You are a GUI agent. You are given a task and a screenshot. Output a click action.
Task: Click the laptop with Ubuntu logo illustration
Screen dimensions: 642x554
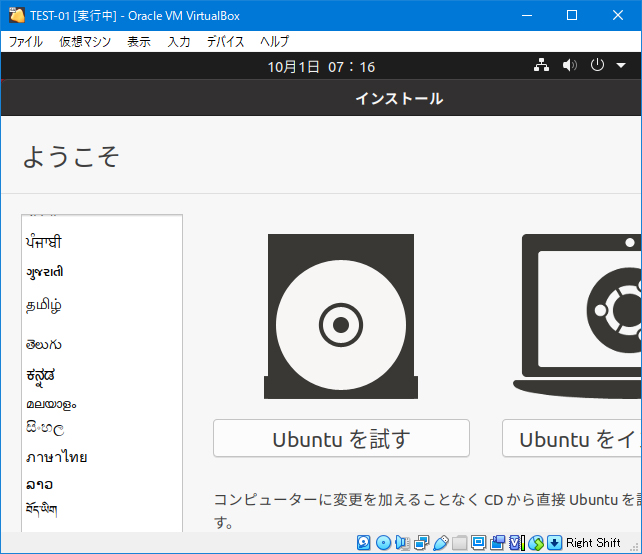pos(577,316)
